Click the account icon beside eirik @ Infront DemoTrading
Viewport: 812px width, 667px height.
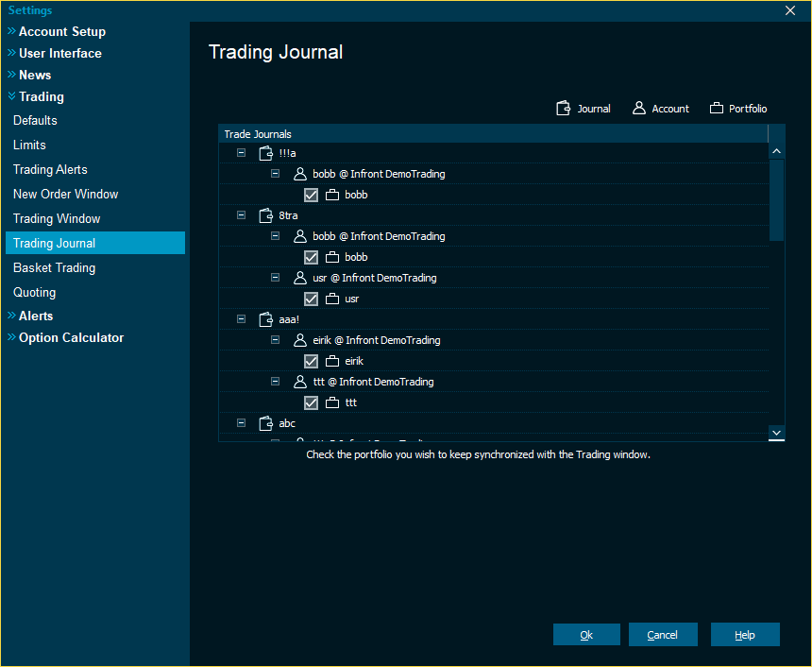click(300, 340)
